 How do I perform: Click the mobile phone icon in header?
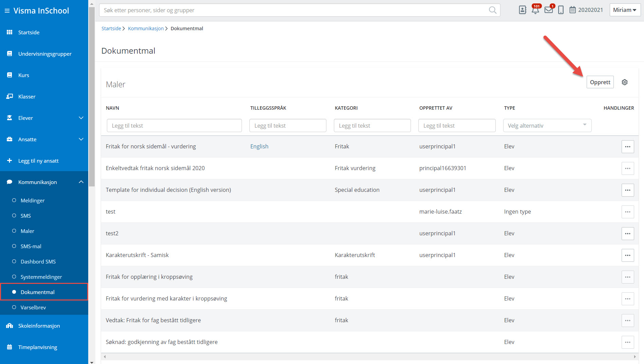click(x=561, y=10)
